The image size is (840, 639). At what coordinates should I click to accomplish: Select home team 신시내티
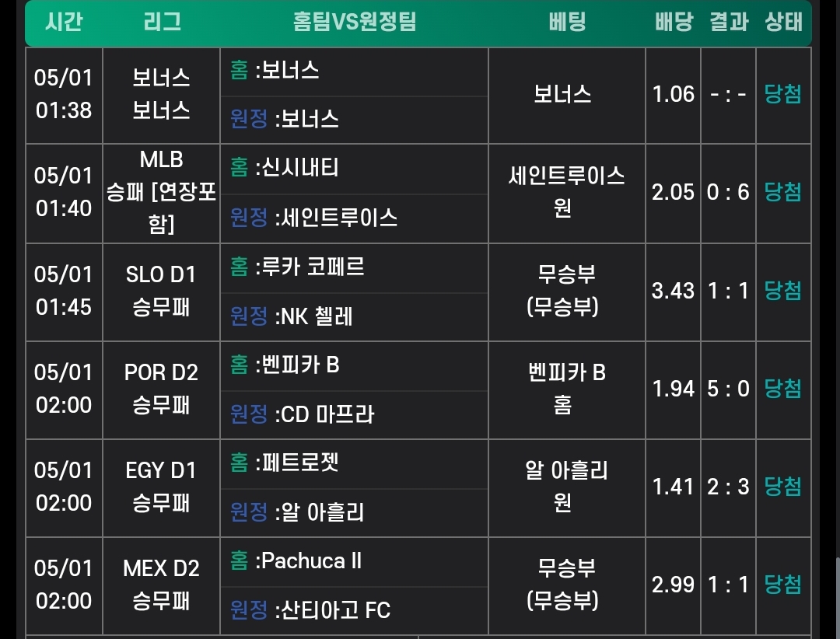coord(297,168)
